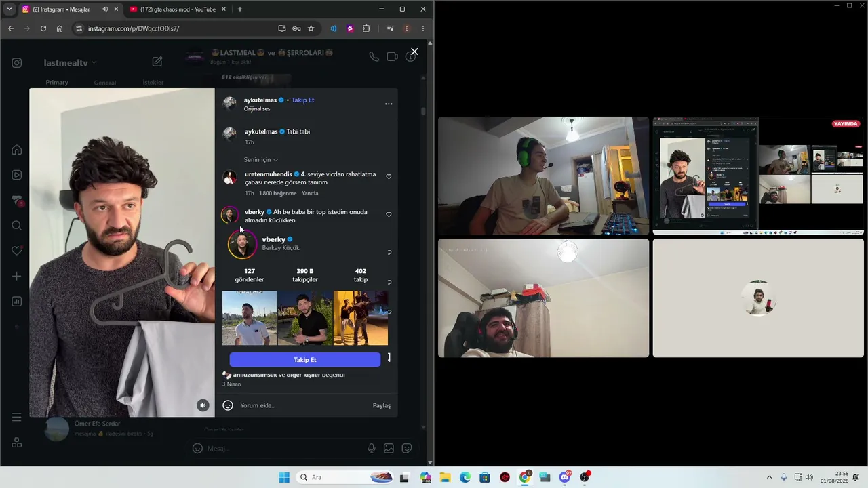Screen dimensions: 868x488
Task: Open the sticker picker in message bar
Action: [407, 448]
